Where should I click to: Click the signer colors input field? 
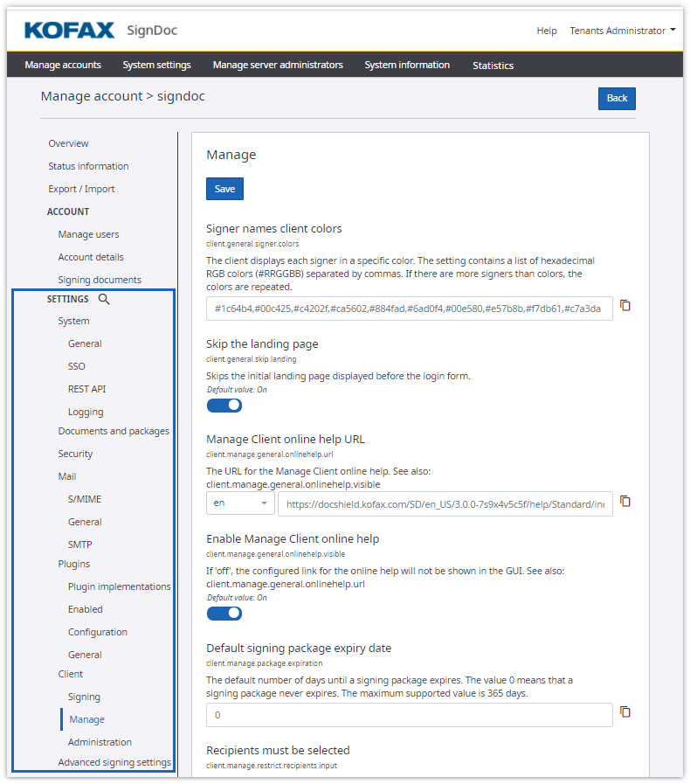pos(409,309)
